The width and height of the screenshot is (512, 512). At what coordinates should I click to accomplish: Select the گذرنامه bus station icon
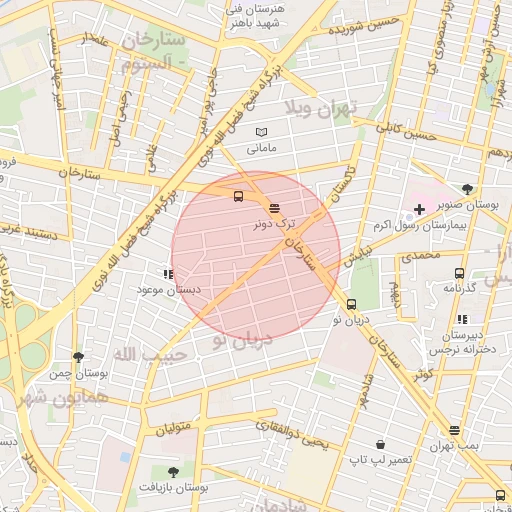[459, 274]
